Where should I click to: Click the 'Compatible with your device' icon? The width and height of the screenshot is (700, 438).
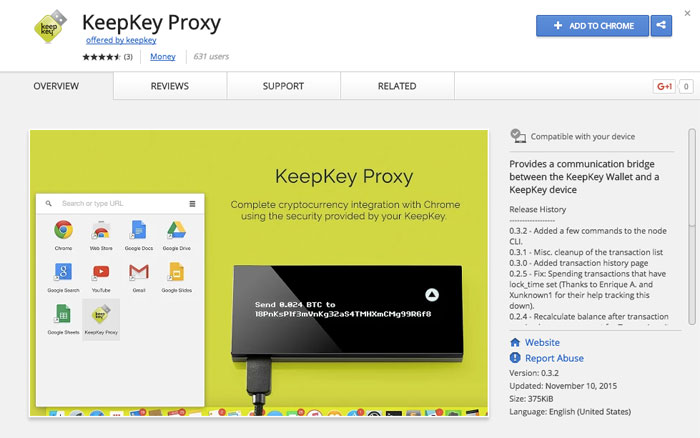coord(518,136)
